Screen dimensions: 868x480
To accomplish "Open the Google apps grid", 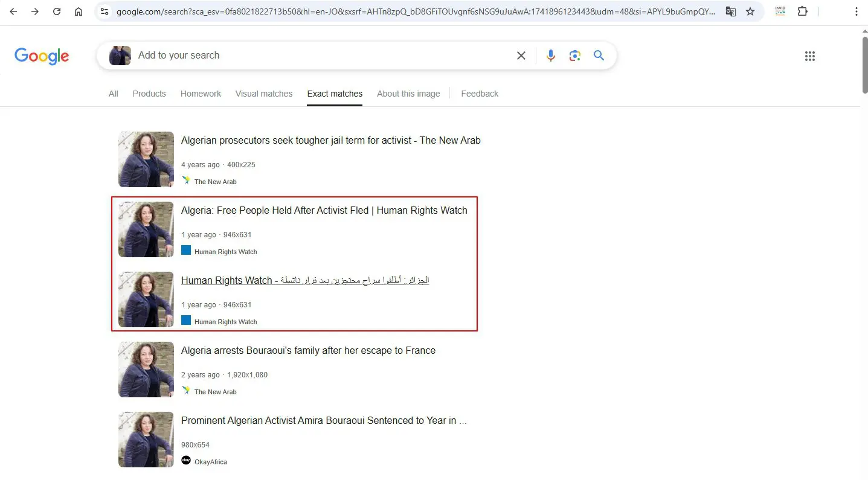I will [x=810, y=56].
